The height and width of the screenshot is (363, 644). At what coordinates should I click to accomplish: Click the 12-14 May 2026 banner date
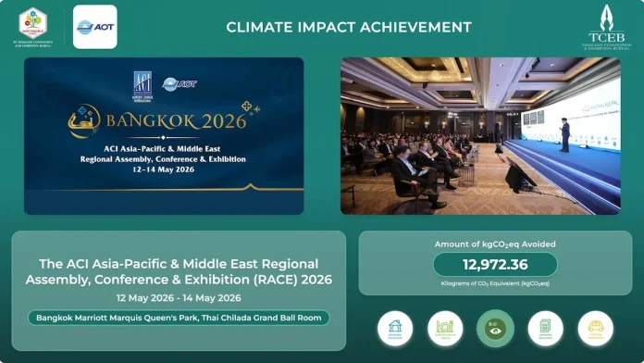tap(164, 169)
